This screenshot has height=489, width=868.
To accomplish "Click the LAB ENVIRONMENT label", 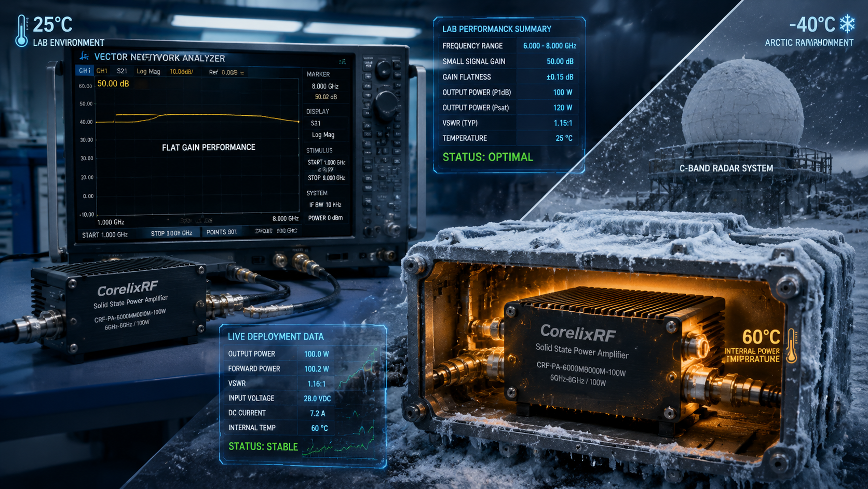I will tap(69, 43).
